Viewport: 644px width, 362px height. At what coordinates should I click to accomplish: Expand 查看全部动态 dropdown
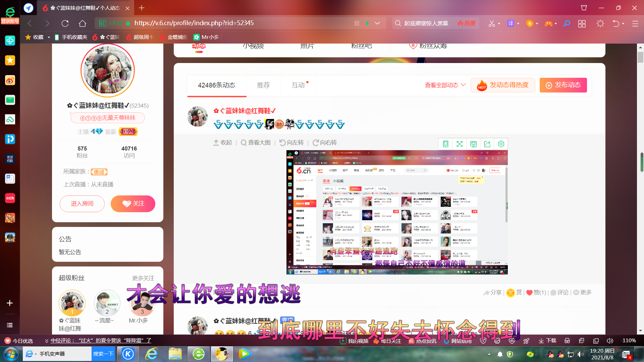pyautogui.click(x=445, y=85)
